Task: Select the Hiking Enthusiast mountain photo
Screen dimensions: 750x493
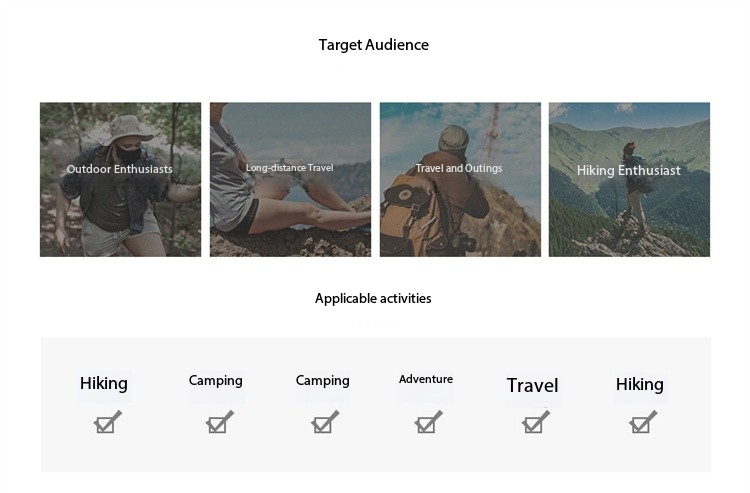Action: pos(629,179)
